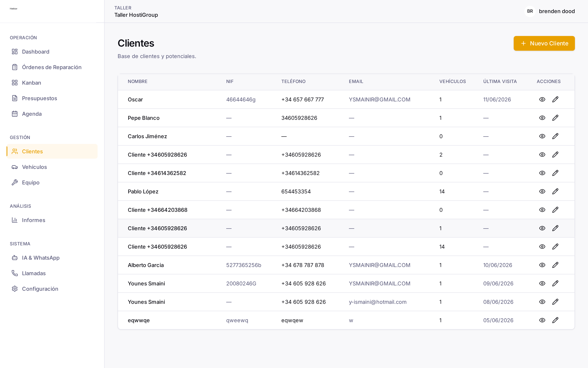The width and height of the screenshot is (588, 368).
Task: Click the NIF value qweewq
Action: point(237,321)
